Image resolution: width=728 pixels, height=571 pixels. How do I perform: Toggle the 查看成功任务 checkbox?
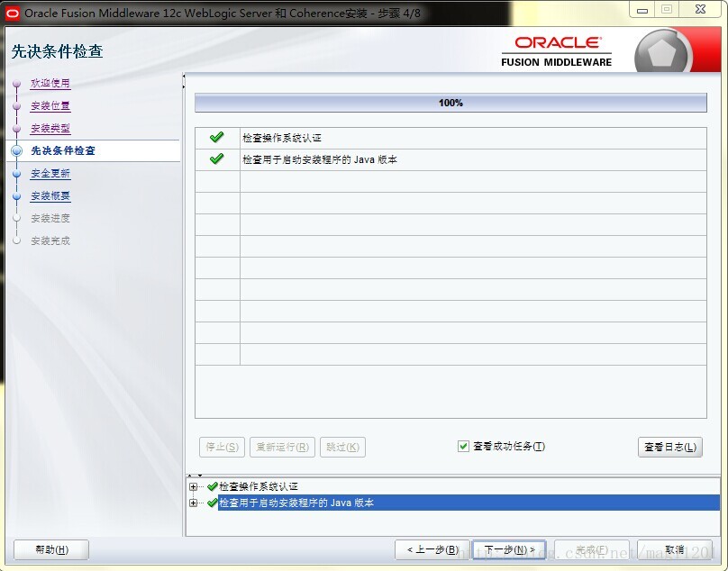(x=463, y=446)
